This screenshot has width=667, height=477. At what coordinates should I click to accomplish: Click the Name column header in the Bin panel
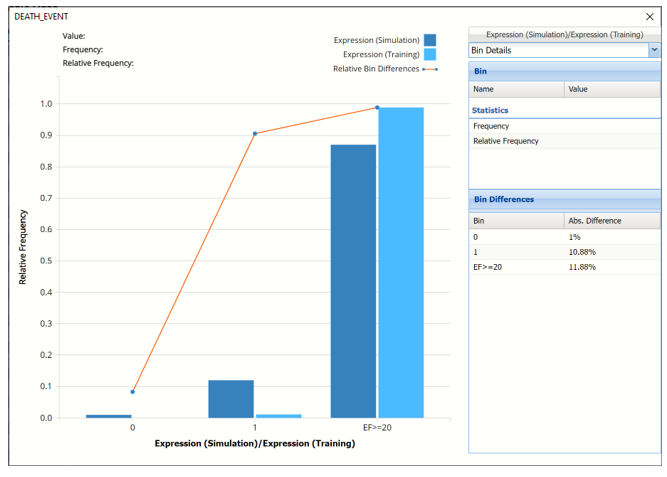[516, 89]
